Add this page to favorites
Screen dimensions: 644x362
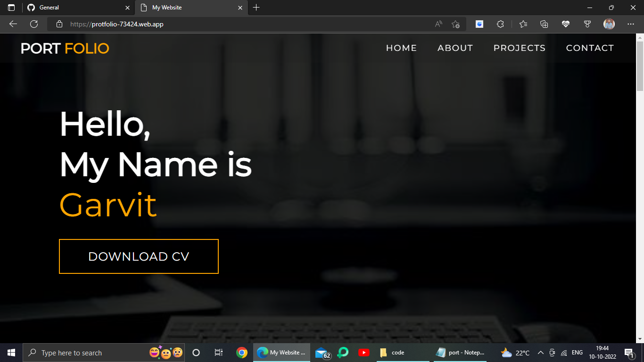click(455, 24)
